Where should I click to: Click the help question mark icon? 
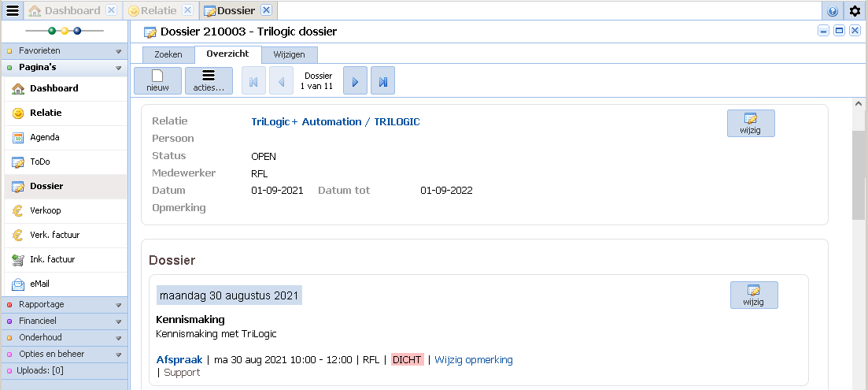(x=833, y=11)
